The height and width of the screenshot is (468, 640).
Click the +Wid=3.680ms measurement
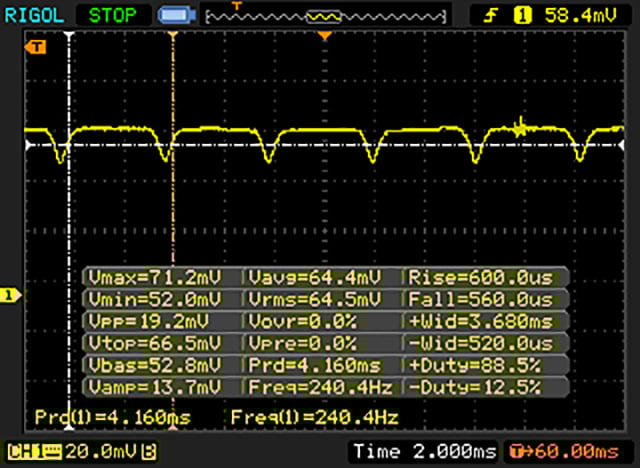point(480,322)
